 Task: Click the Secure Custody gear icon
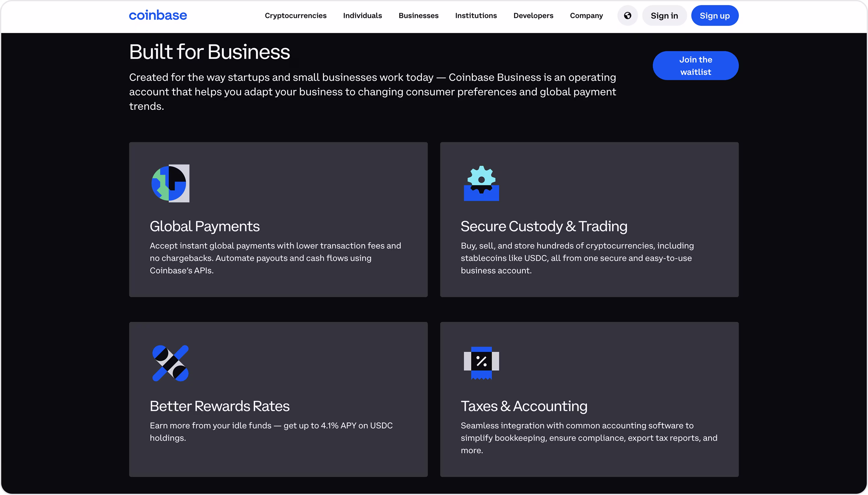click(x=481, y=184)
